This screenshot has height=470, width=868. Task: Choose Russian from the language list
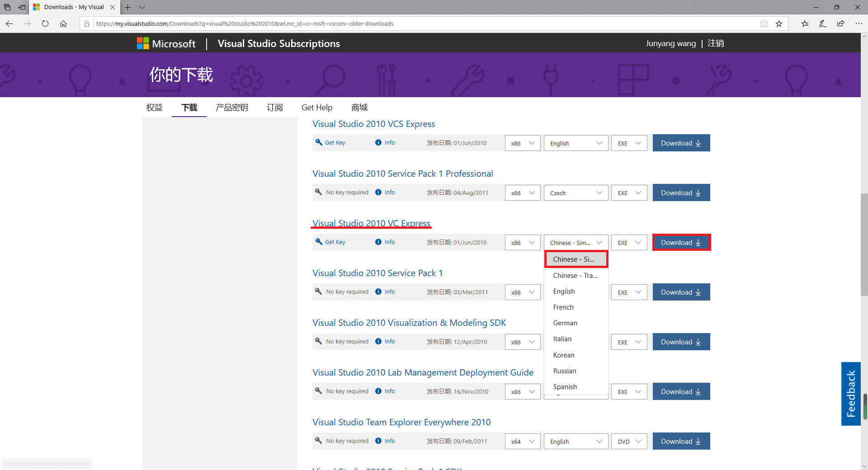(576, 371)
